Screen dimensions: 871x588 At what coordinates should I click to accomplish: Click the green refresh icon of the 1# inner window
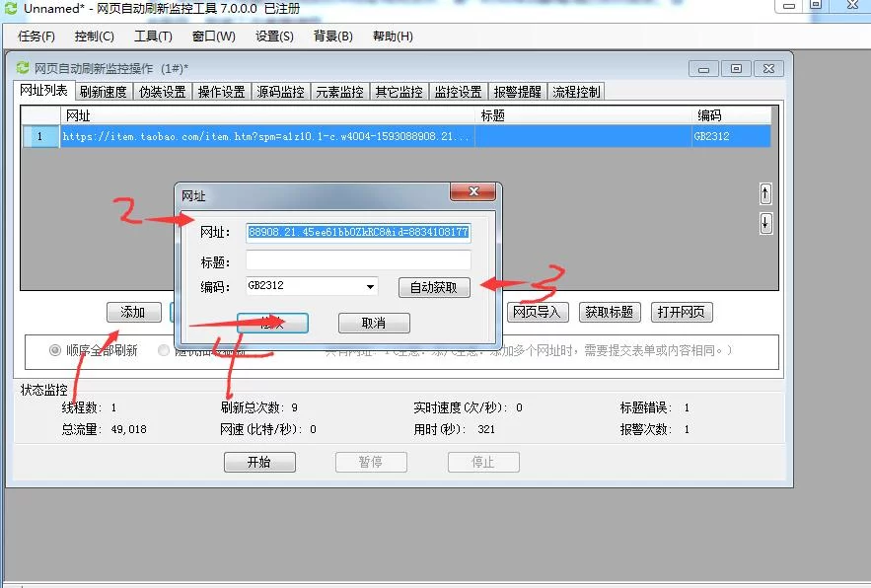pyautogui.click(x=23, y=68)
